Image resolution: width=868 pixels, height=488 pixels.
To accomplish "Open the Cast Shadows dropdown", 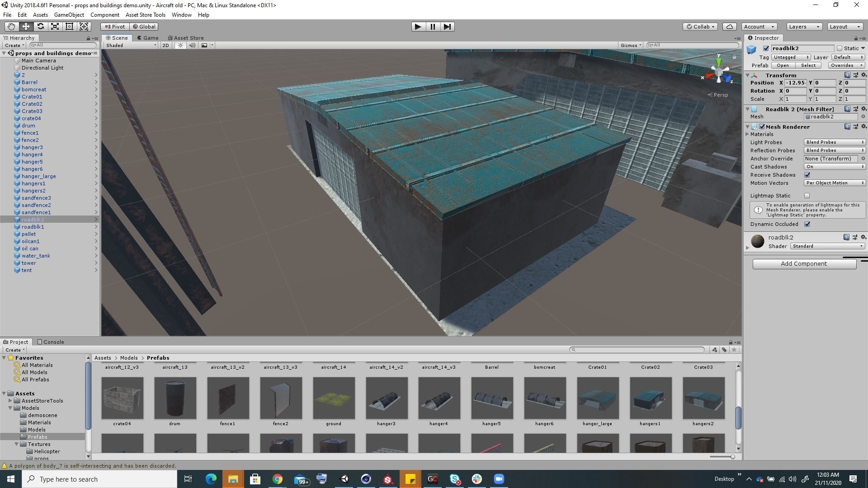I will pyautogui.click(x=834, y=167).
